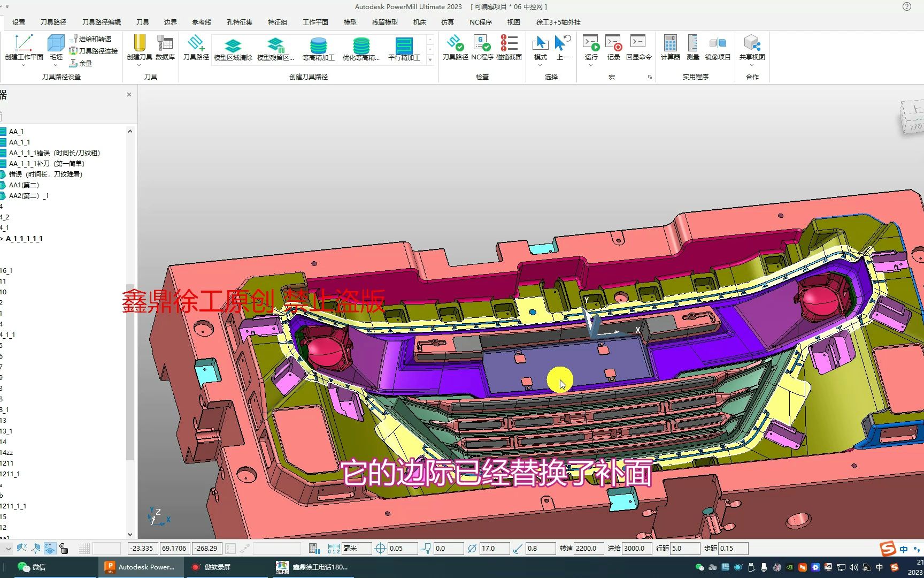Image resolution: width=924 pixels, height=578 pixels.
Task: Click 转速 spindle speed field 2200.0
Action: [x=589, y=548]
